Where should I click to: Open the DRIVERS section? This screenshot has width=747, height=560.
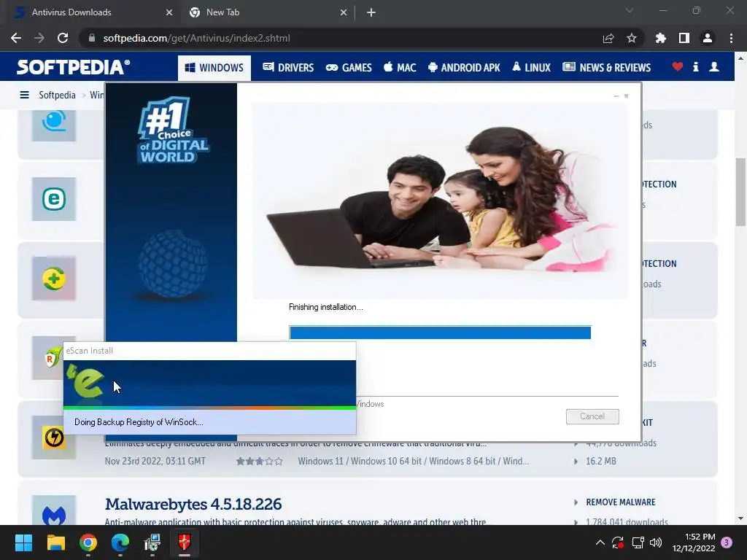pyautogui.click(x=288, y=68)
